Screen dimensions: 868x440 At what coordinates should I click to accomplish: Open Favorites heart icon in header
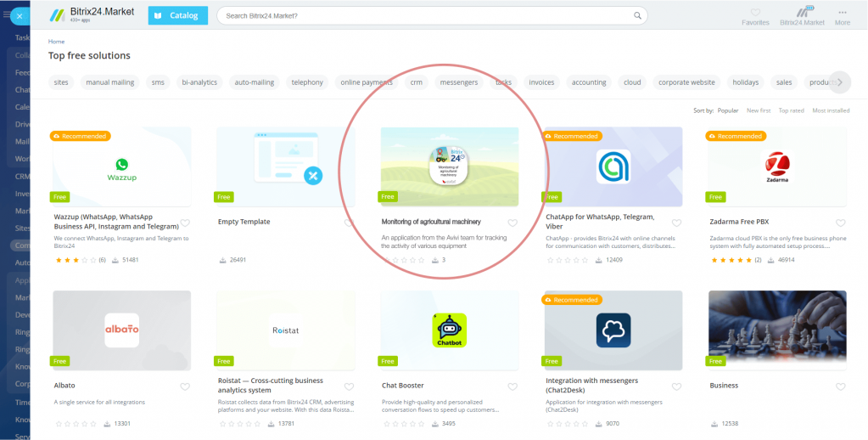click(x=755, y=12)
